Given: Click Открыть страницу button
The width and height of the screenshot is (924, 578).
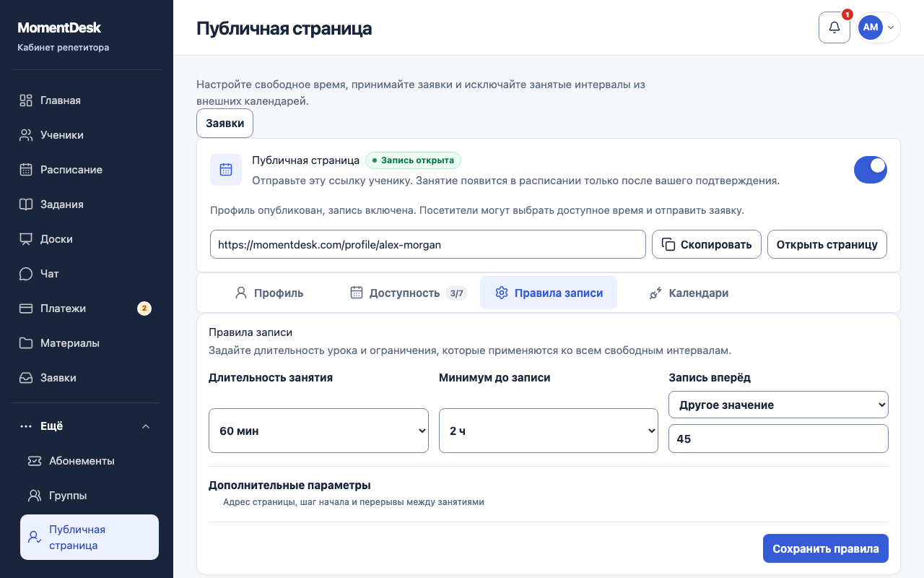Looking at the screenshot, I should (x=827, y=244).
